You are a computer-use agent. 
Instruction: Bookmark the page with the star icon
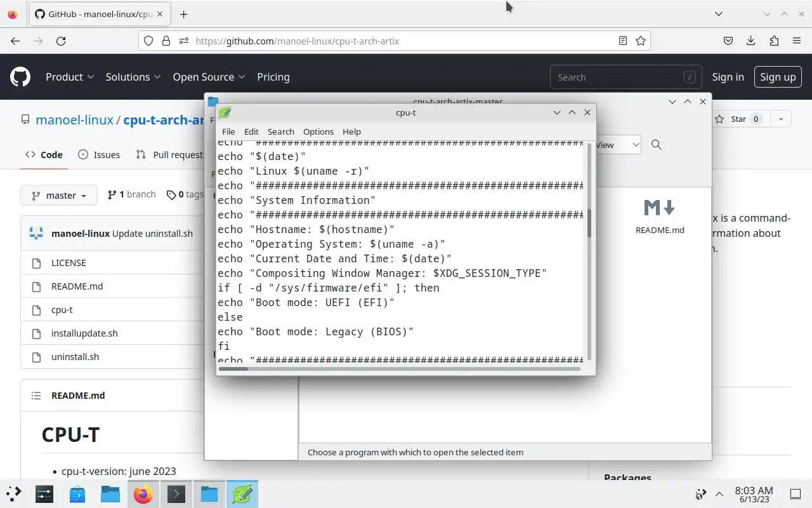(641, 41)
